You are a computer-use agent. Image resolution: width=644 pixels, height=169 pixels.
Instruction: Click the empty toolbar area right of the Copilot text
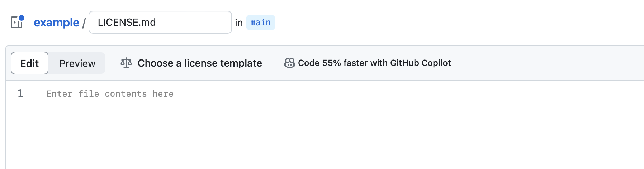point(545,63)
